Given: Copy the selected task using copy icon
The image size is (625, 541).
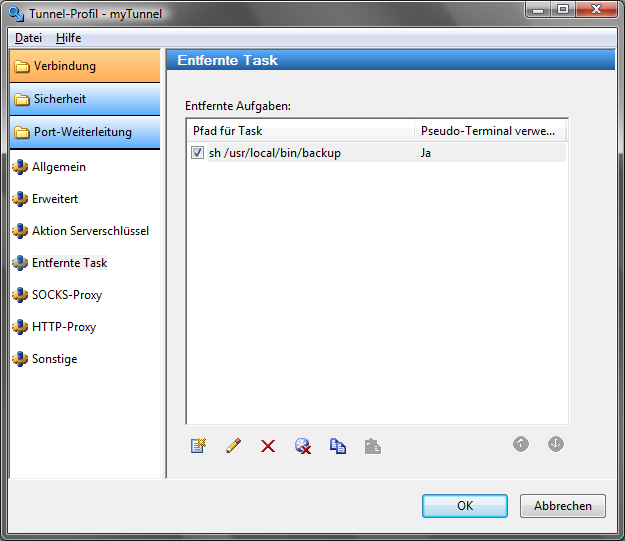Looking at the screenshot, I should (338, 446).
